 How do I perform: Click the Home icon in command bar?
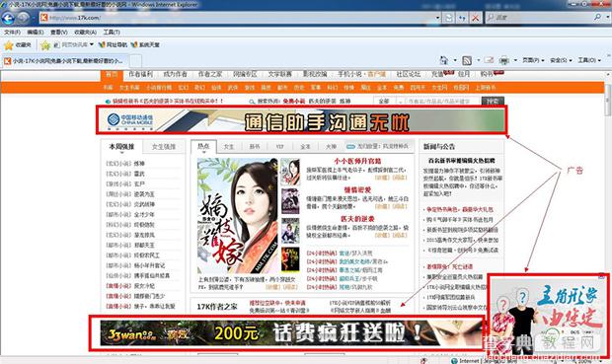(444, 60)
